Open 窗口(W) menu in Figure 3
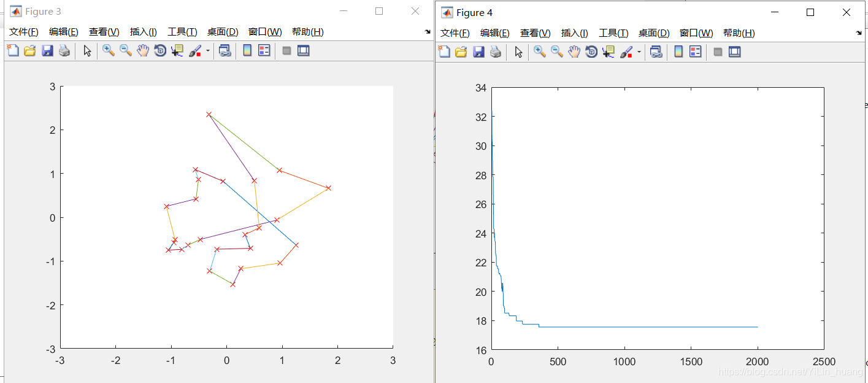 point(265,32)
